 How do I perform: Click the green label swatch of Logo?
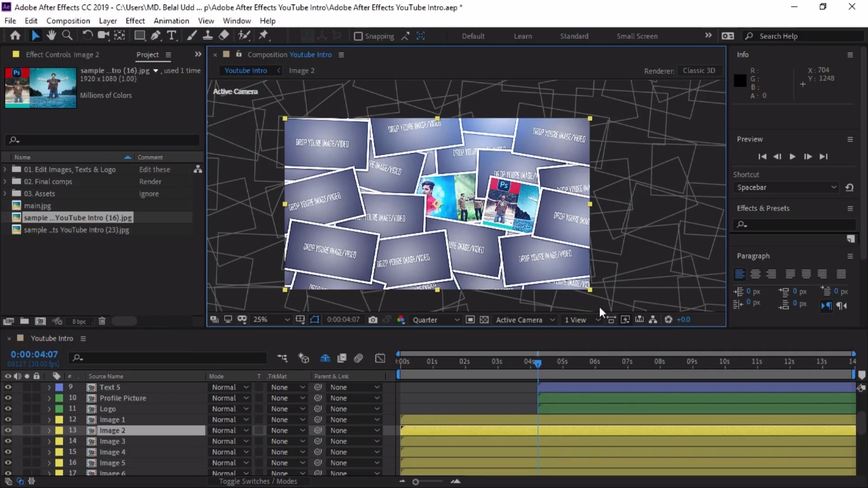[58, 409]
